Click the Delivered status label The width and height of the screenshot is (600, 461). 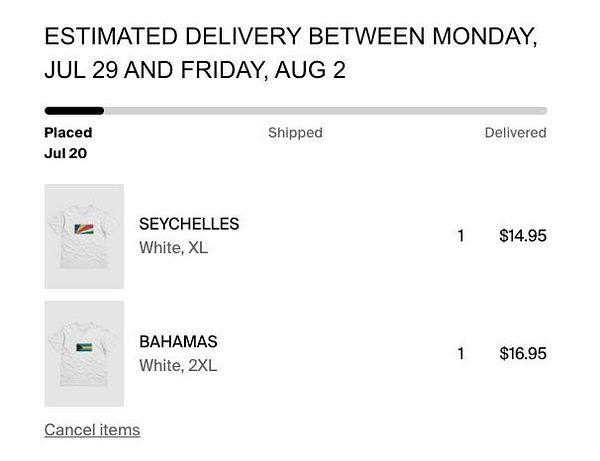tap(515, 133)
